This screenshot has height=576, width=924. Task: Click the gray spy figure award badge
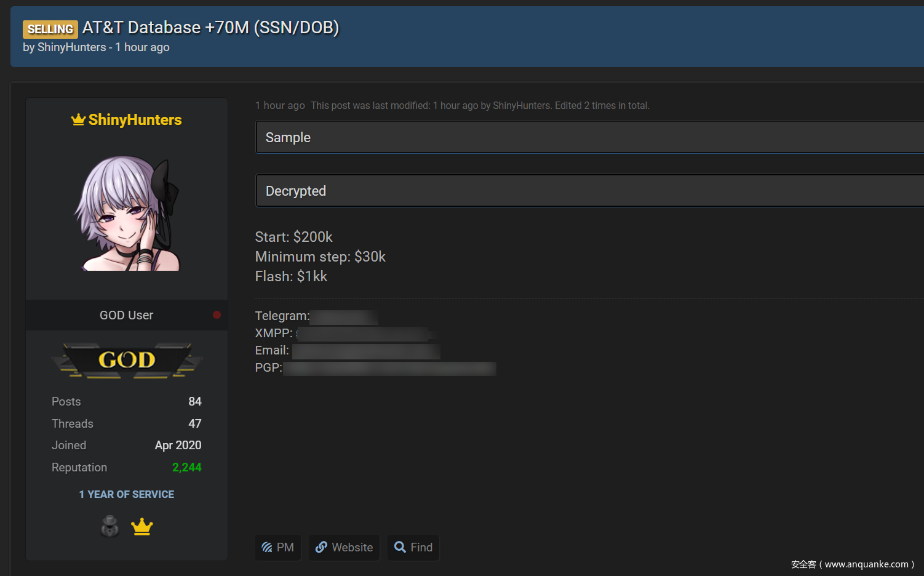click(110, 526)
